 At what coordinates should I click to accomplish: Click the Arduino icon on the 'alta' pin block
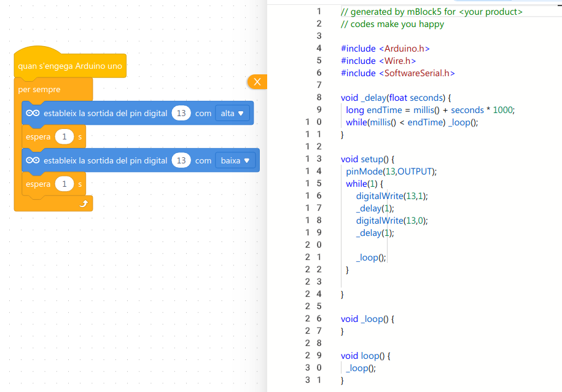[x=33, y=114]
